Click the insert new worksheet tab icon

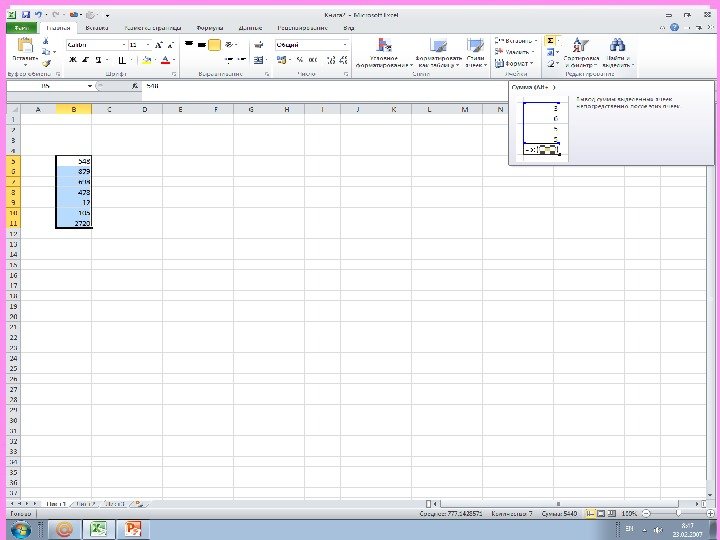(x=140, y=504)
